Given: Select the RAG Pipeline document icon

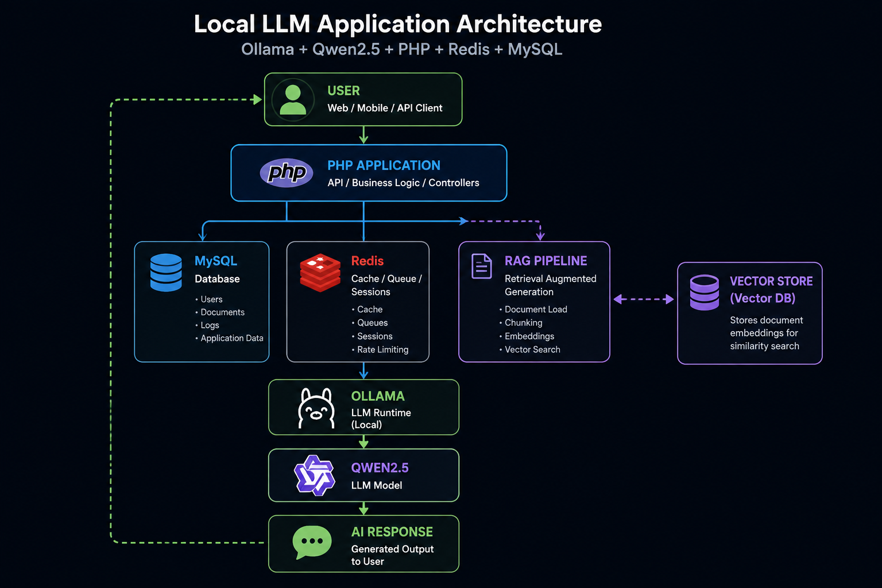Looking at the screenshot, I should click(482, 266).
